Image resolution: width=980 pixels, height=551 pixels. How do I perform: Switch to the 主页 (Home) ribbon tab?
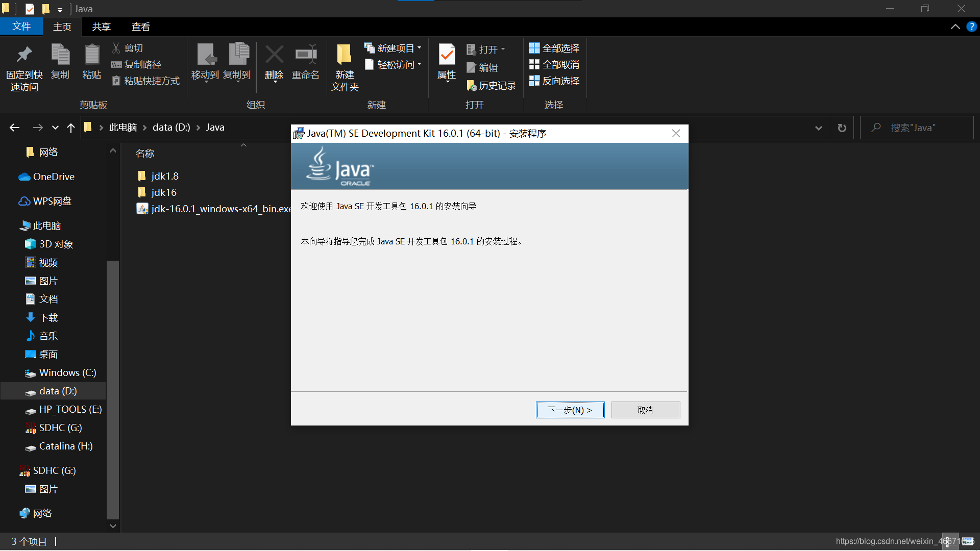[62, 27]
